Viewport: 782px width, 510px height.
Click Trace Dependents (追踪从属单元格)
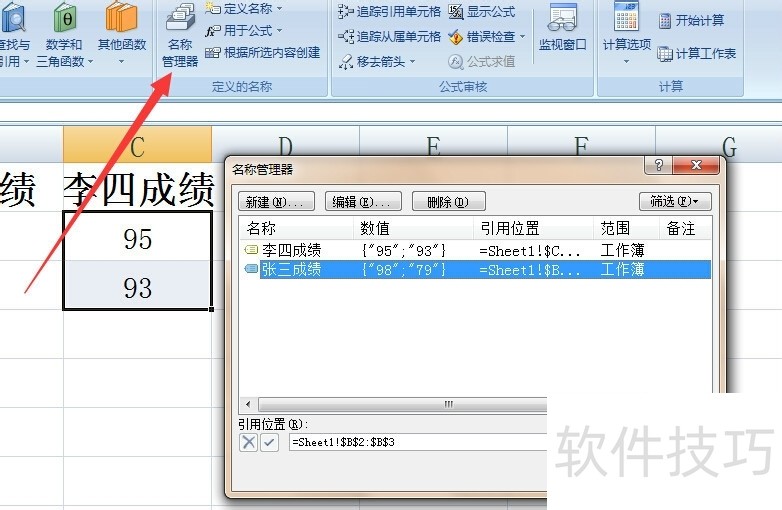pos(390,36)
